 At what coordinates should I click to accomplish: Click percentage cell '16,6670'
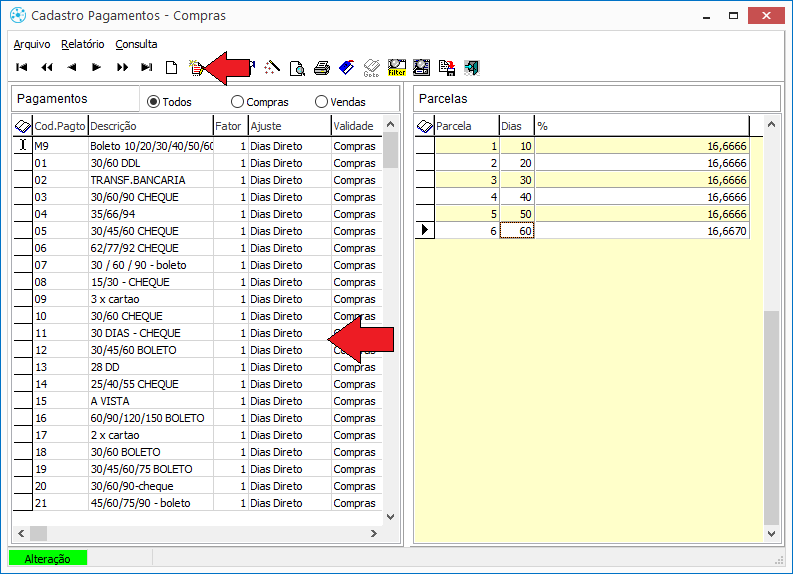pos(642,231)
